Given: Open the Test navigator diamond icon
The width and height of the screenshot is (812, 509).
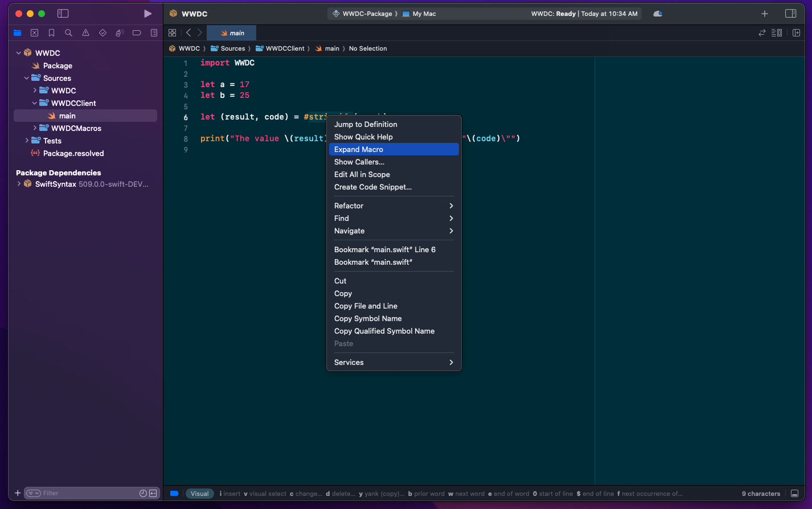Looking at the screenshot, I should point(102,33).
